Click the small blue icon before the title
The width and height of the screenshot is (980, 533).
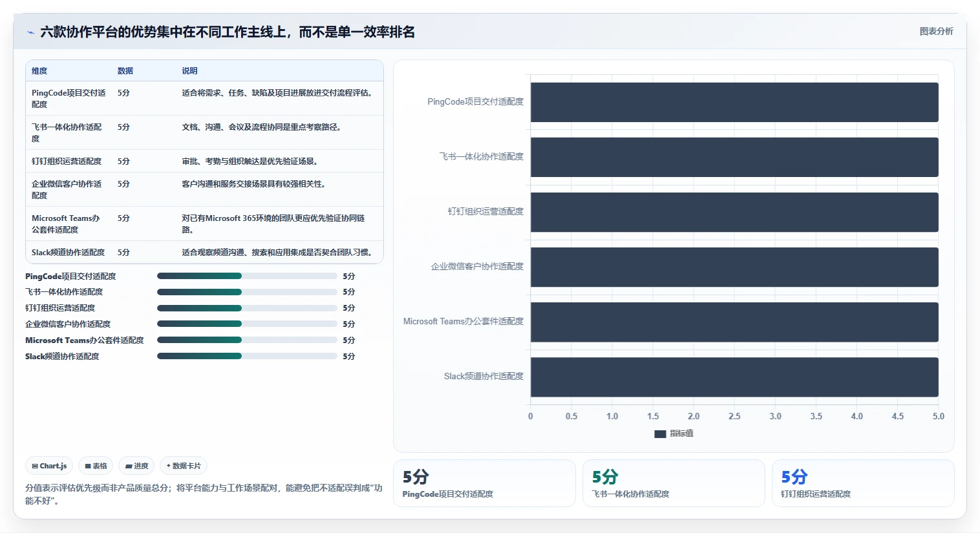pos(30,32)
